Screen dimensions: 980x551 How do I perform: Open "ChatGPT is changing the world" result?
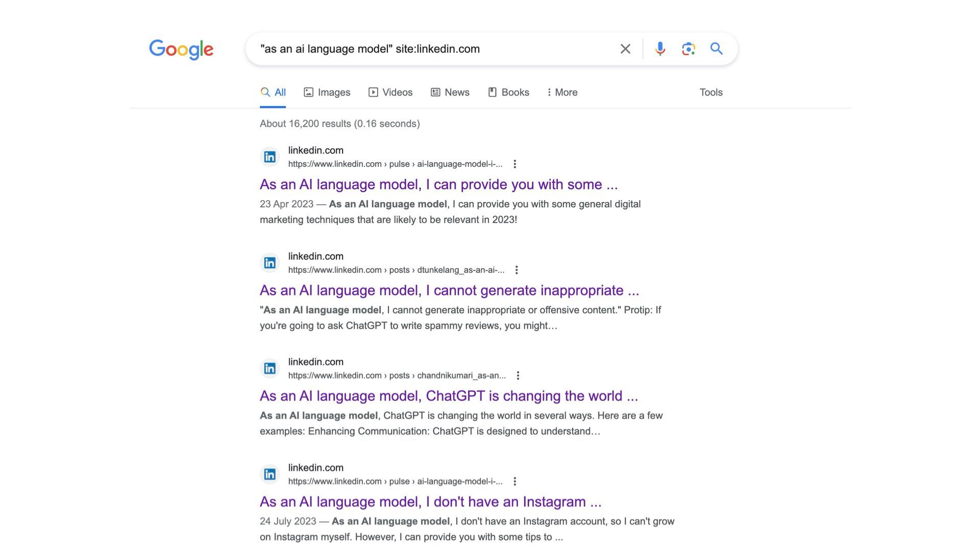coord(449,396)
